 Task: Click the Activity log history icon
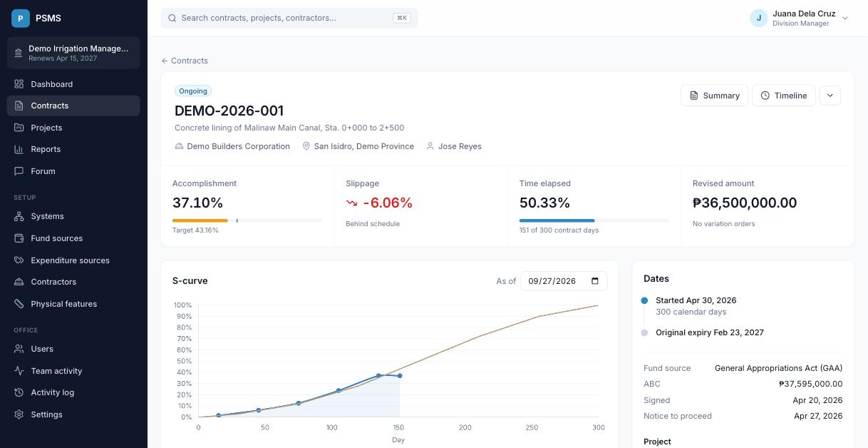coord(19,392)
